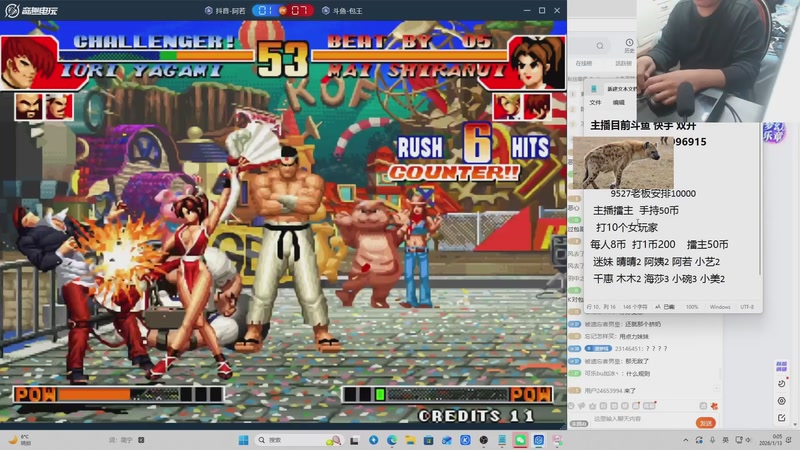Switch the input method 英 indicator

click(725, 440)
